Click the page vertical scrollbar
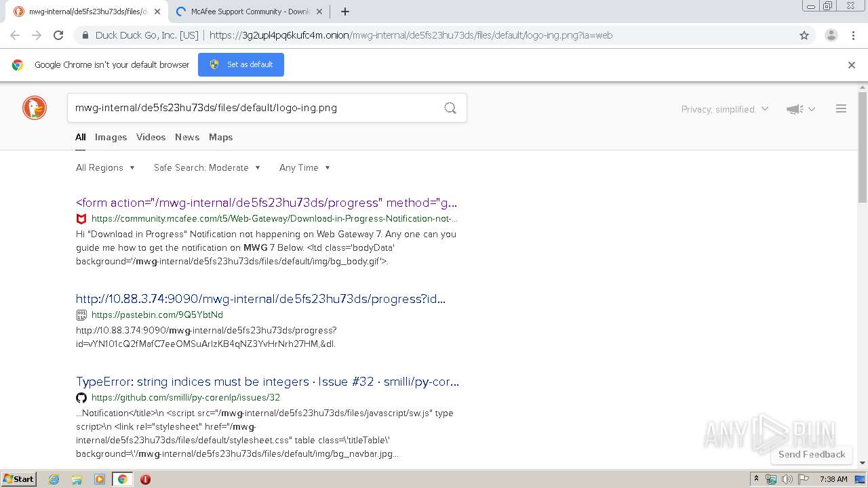 (863, 147)
